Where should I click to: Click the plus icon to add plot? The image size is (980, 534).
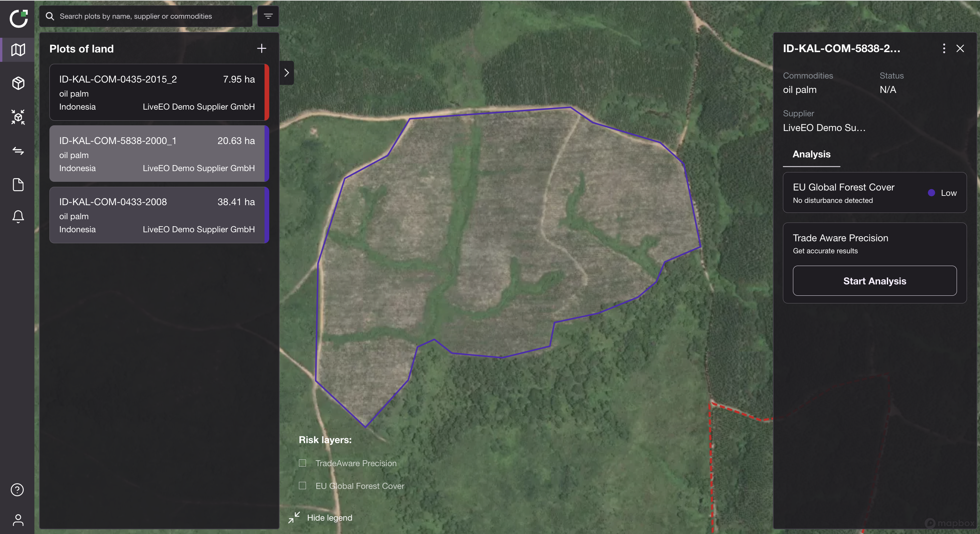click(x=261, y=48)
